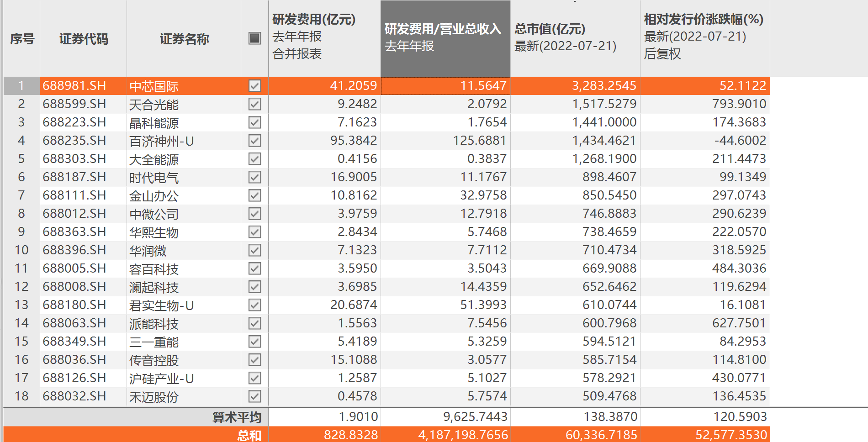868x442 pixels.
Task: Click the 总和 total row label
Action: click(249, 435)
